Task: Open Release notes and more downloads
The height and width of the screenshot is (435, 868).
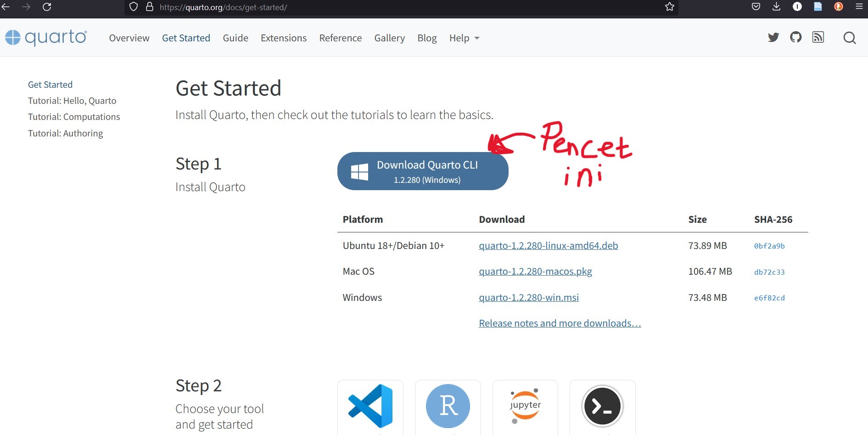Action: point(560,323)
